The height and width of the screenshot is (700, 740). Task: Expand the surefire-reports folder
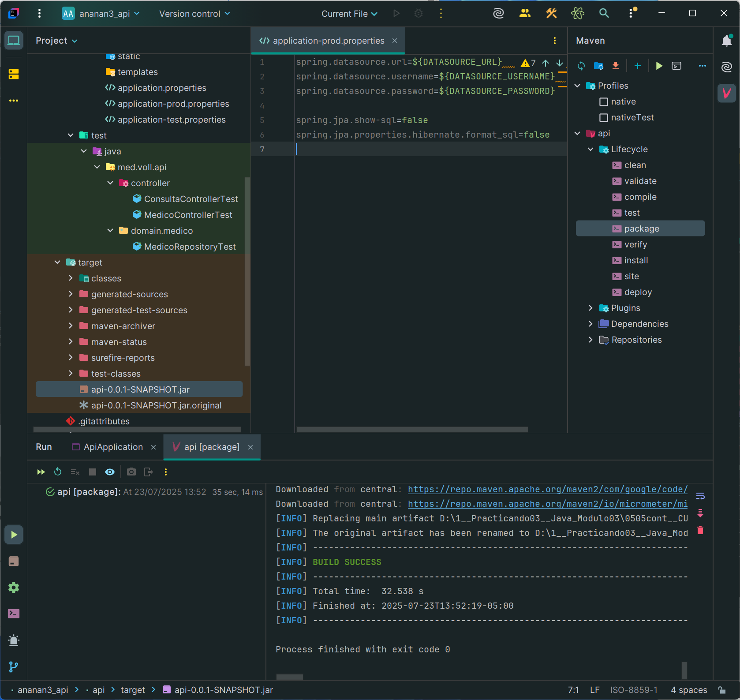coord(71,358)
